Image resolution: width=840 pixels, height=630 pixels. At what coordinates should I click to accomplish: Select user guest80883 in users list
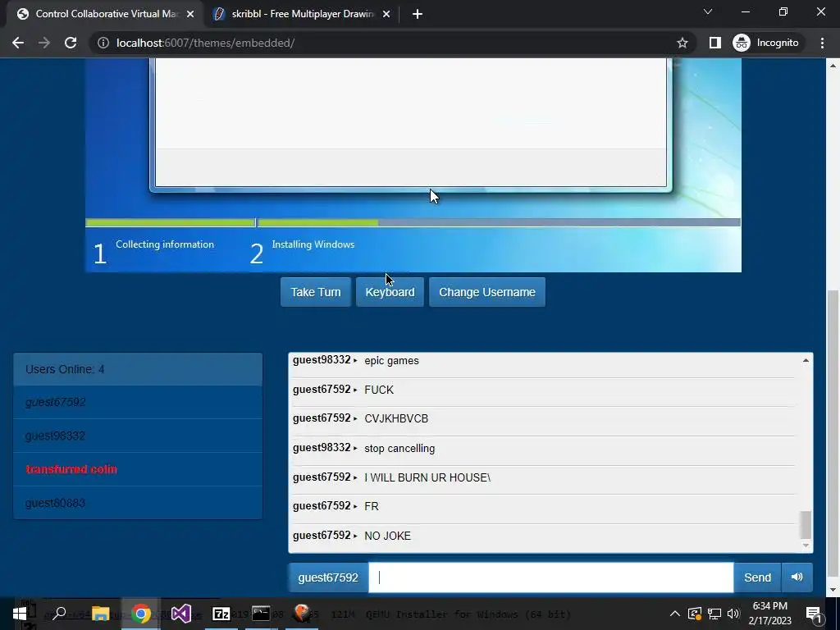(x=138, y=503)
